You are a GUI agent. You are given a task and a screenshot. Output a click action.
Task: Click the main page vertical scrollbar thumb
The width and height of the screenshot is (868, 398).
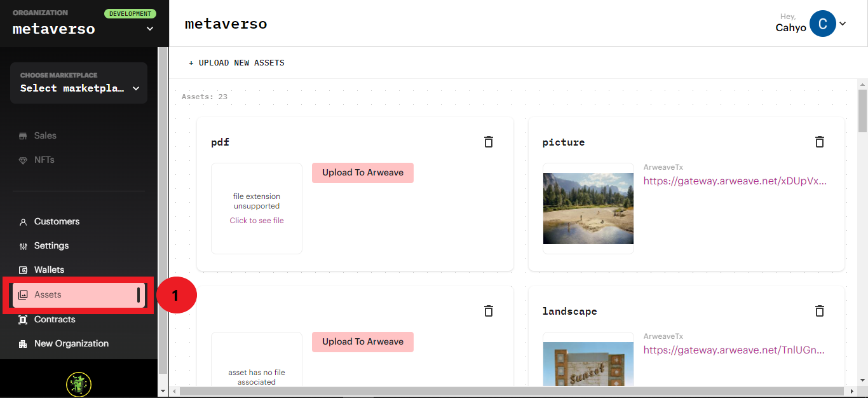click(x=862, y=110)
